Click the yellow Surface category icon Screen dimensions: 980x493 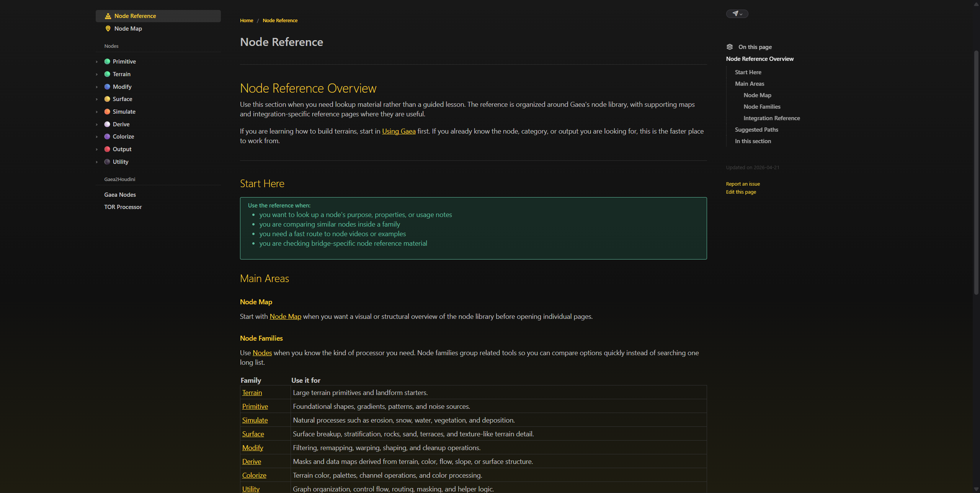click(107, 99)
